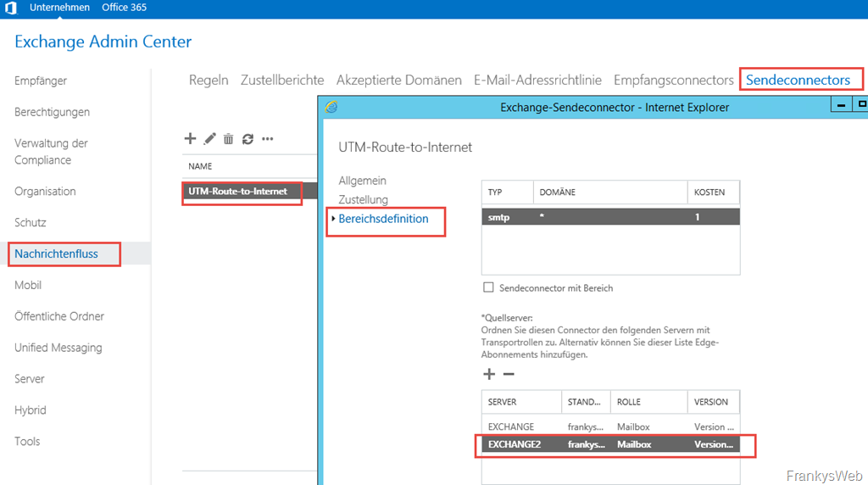Click the Office logo in top bar
The image size is (868, 485).
12,8
